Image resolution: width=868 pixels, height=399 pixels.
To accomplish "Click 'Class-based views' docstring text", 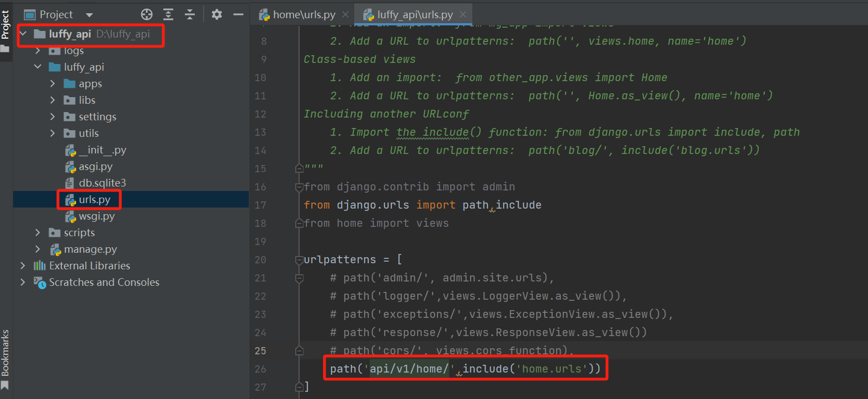I will coord(360,59).
